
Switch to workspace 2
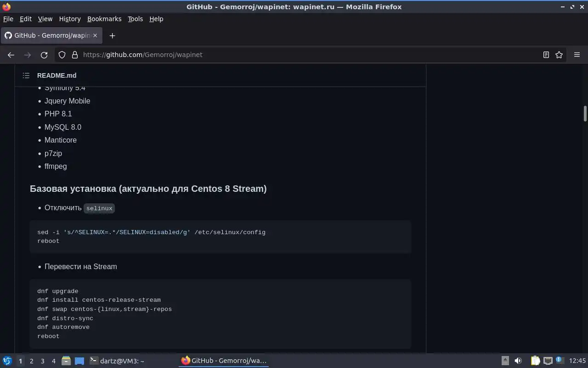tap(31, 361)
